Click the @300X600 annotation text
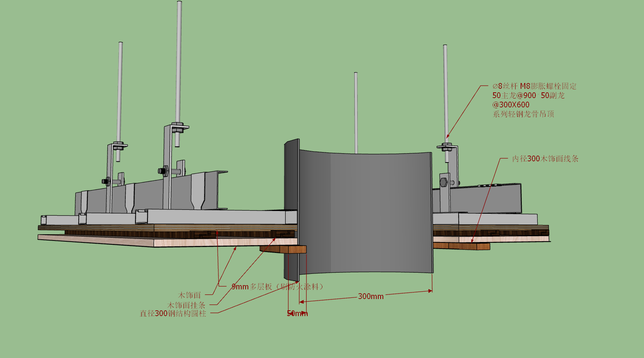The width and height of the screenshot is (644, 358). pyautogui.click(x=511, y=105)
